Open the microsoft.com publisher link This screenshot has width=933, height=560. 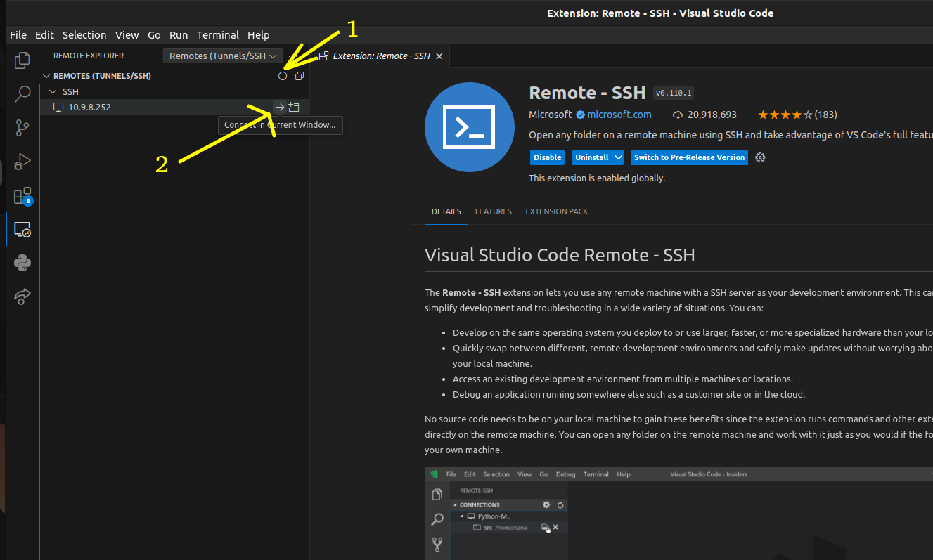pyautogui.click(x=619, y=115)
